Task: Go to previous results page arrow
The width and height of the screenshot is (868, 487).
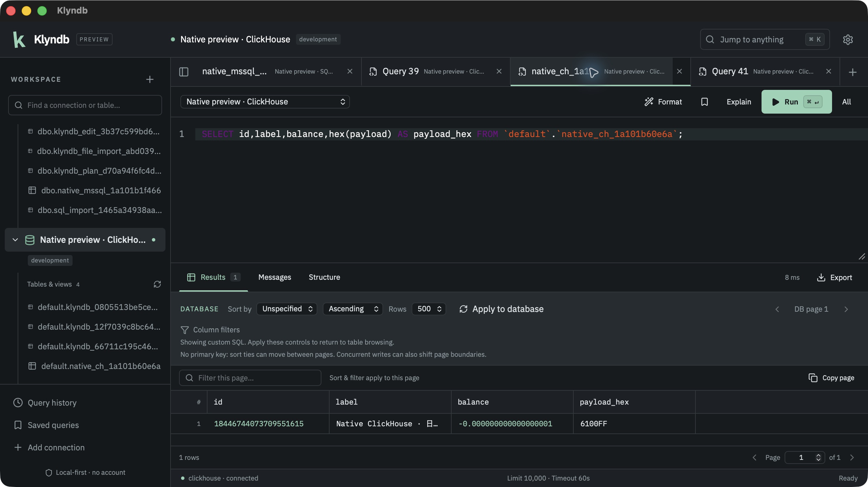Action: pos(754,457)
